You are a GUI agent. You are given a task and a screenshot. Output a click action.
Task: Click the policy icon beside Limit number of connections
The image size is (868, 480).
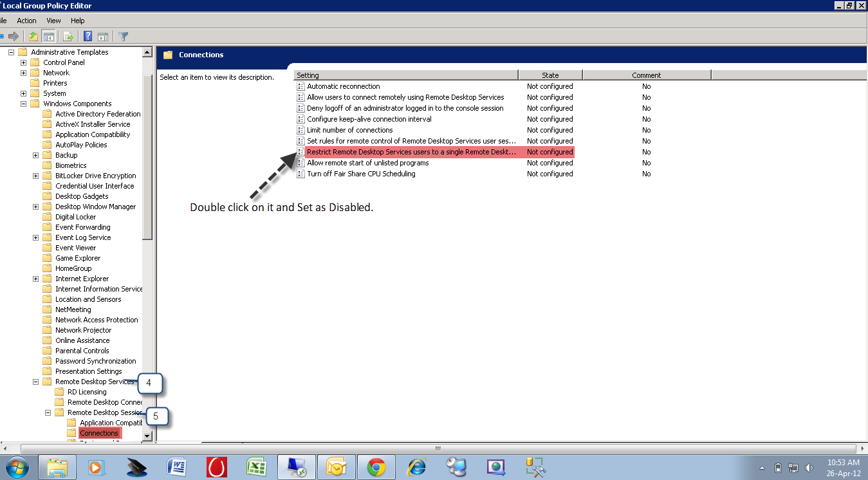coord(300,130)
